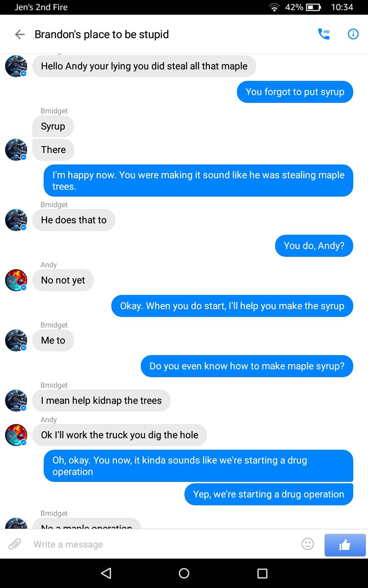Tap the message 'Ok I'll work the truck you dig the hole'
This screenshot has width=368, height=588.
click(120, 435)
